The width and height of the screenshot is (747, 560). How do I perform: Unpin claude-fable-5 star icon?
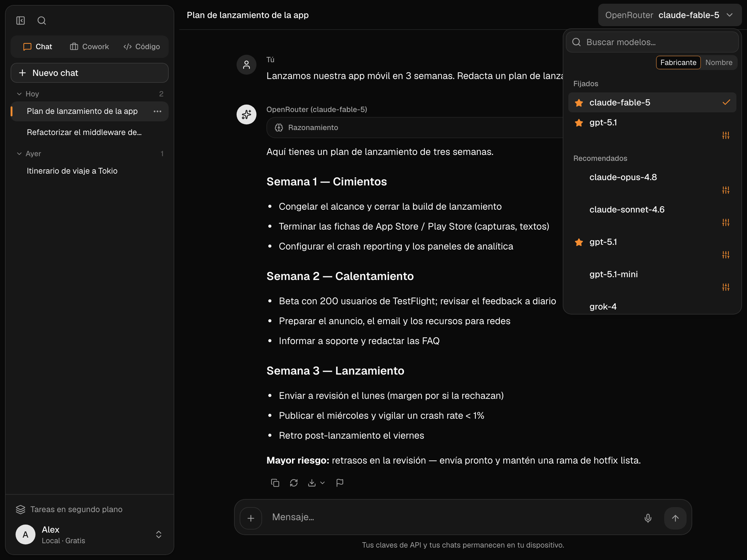click(x=579, y=103)
